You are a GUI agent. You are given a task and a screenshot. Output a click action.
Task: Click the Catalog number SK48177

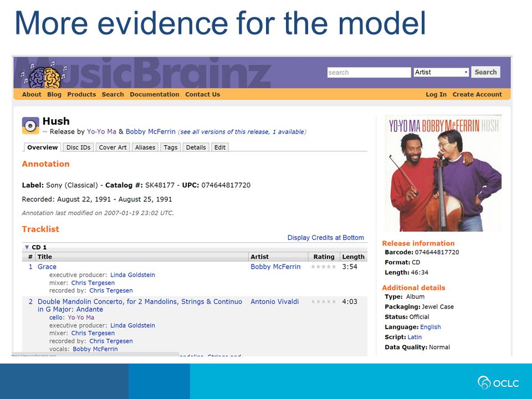click(x=160, y=185)
